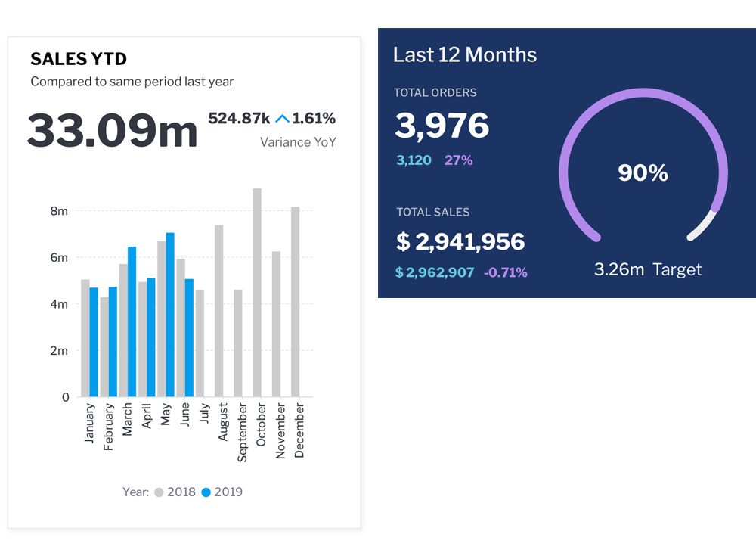
Task: Select the gray December 2018 bar
Action: 296,302
